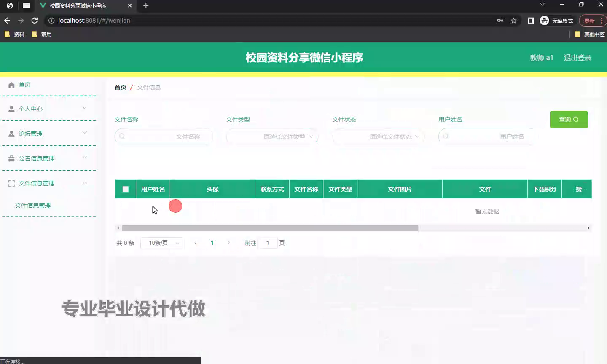This screenshot has width=607, height=364.
Task: Click the home icon beside 首页 in sidebar
Action: [11, 85]
